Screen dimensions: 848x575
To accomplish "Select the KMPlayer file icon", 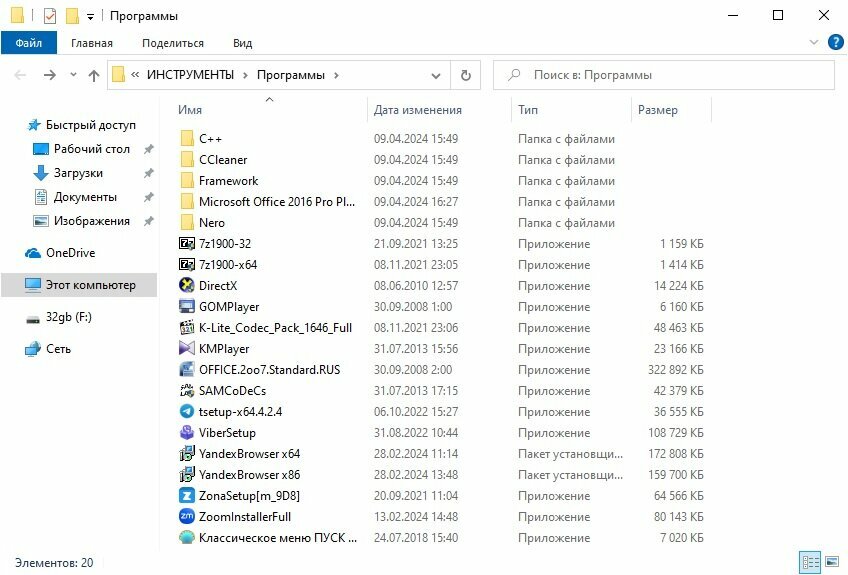I will (187, 348).
